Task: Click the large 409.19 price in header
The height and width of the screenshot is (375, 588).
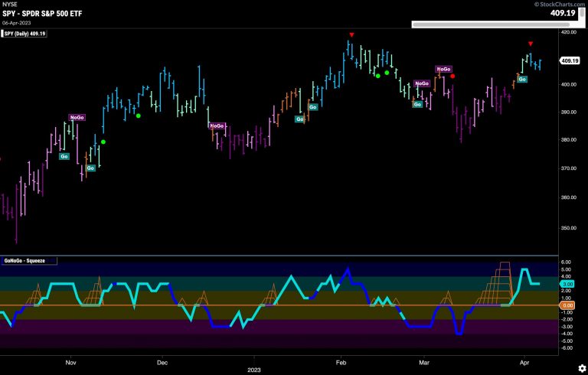Action: point(563,13)
